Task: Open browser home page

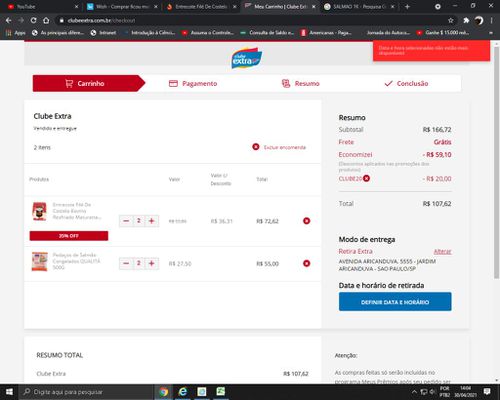Action: pyautogui.click(x=46, y=20)
